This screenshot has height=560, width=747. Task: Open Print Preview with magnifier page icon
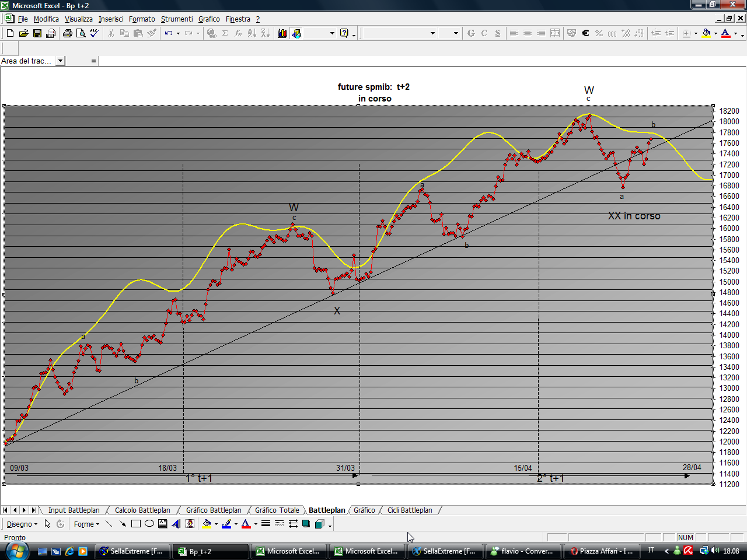click(x=81, y=33)
